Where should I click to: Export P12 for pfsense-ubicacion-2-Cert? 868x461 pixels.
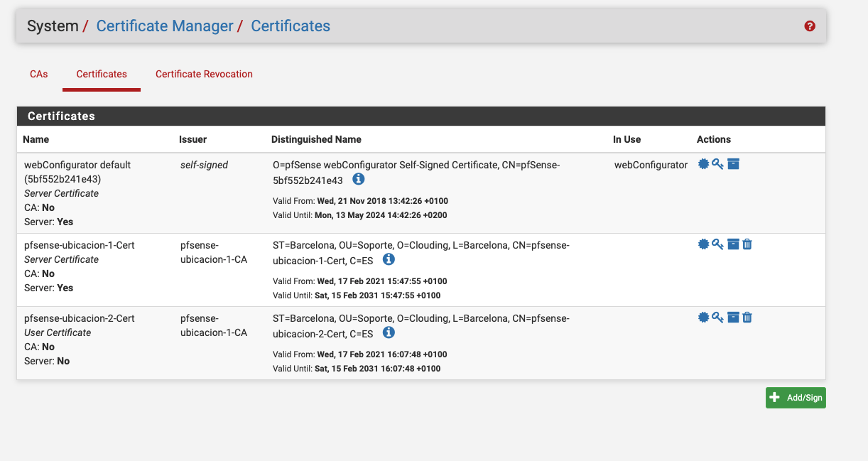[x=734, y=318]
